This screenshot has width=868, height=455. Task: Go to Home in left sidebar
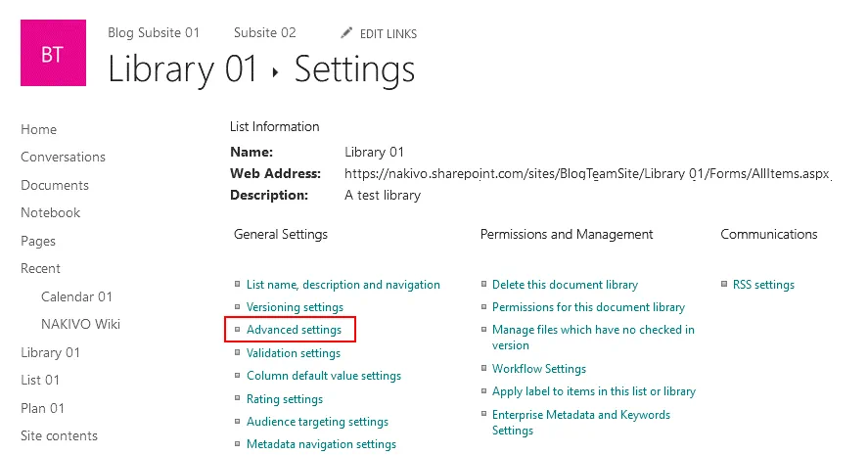click(39, 129)
